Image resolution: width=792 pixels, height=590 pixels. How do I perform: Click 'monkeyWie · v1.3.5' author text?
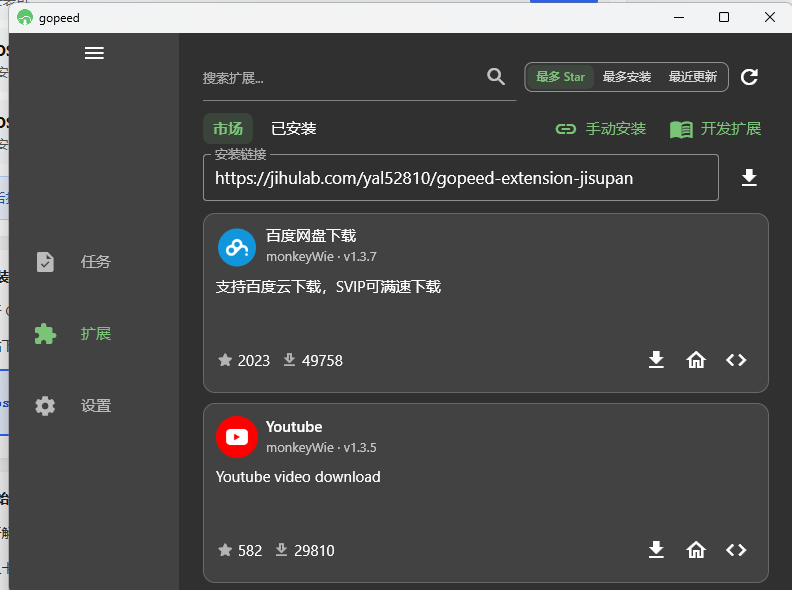[x=321, y=448]
